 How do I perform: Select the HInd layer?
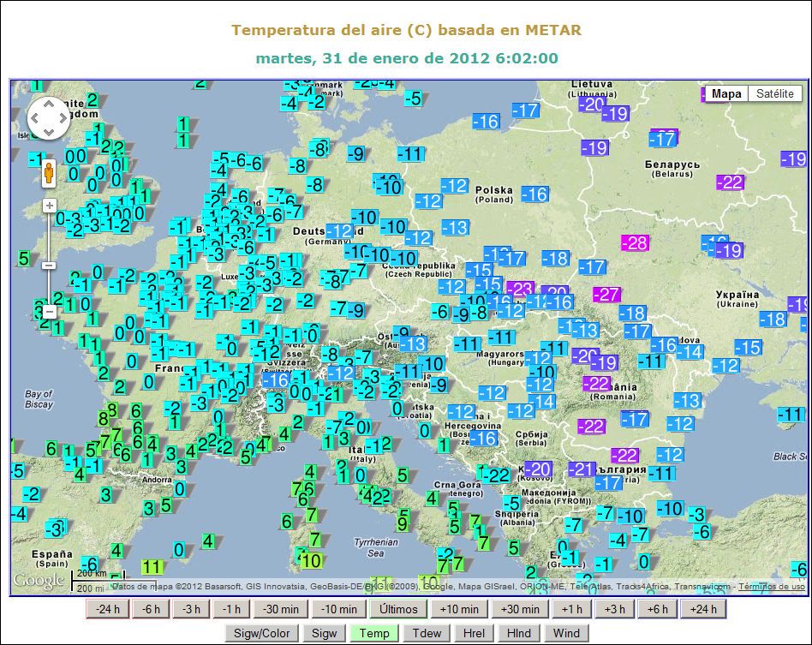(x=518, y=633)
